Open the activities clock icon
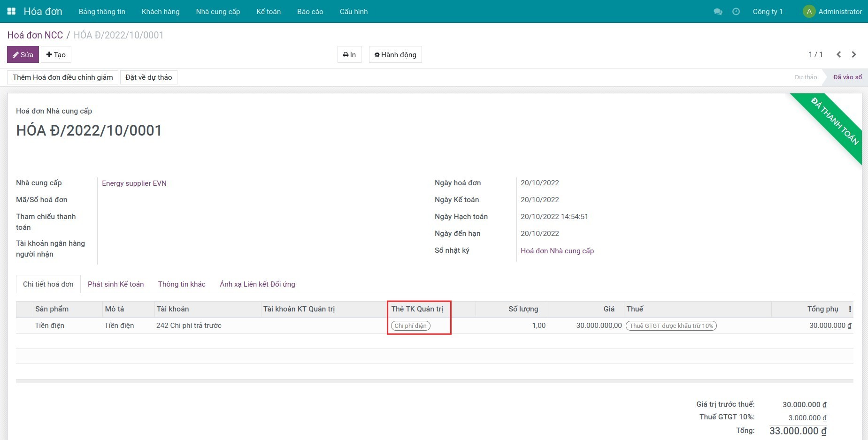Viewport: 868px width, 440px height. pyautogui.click(x=736, y=12)
